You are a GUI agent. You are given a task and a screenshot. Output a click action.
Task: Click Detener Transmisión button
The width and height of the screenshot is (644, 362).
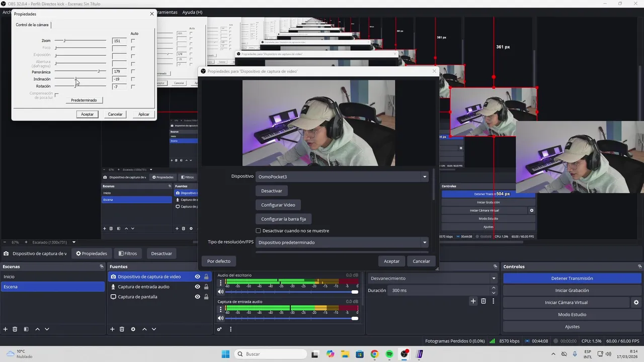pyautogui.click(x=572, y=278)
